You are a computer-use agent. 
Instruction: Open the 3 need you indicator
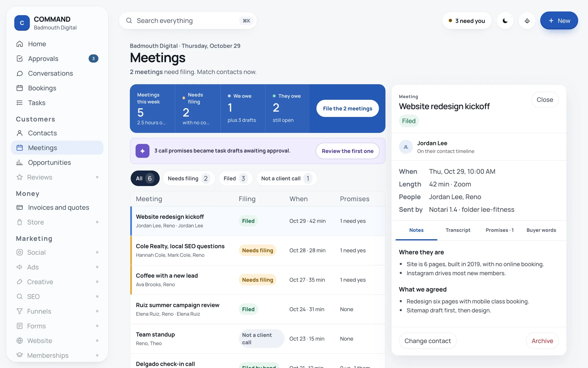click(467, 21)
